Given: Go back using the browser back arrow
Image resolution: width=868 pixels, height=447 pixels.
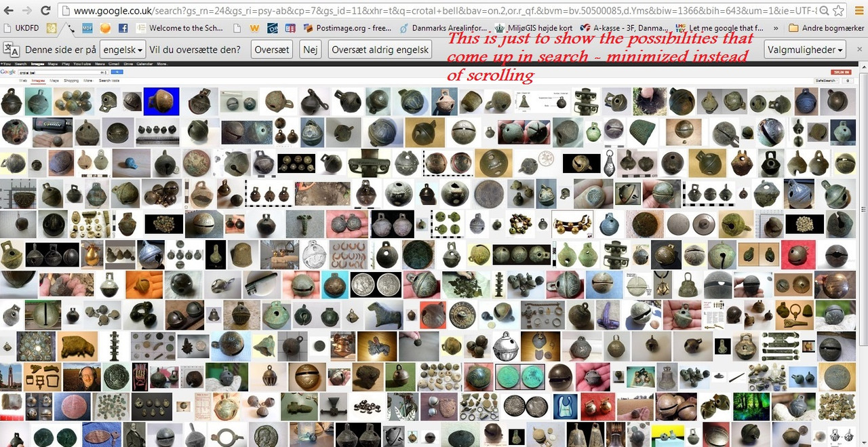Looking at the screenshot, I should tap(9, 11).
